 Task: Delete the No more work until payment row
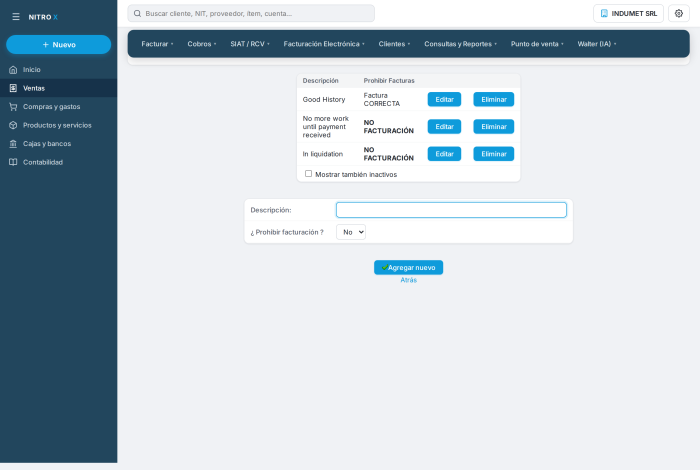493,127
